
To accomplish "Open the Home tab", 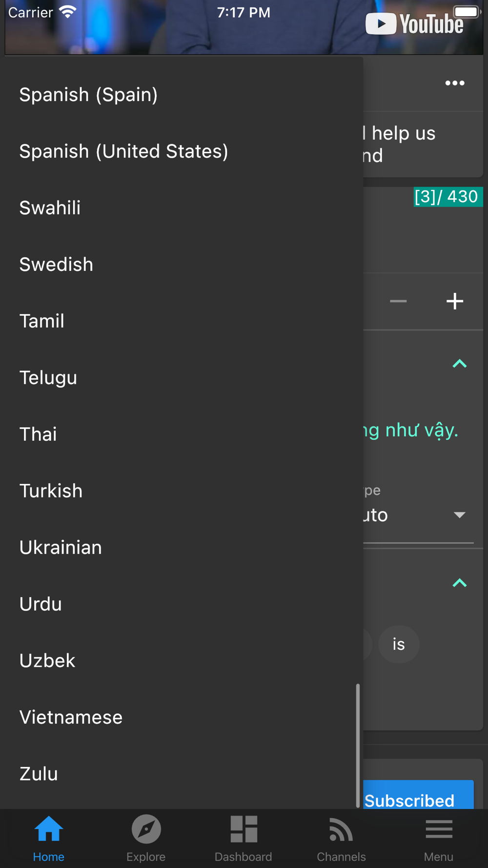I will click(49, 839).
